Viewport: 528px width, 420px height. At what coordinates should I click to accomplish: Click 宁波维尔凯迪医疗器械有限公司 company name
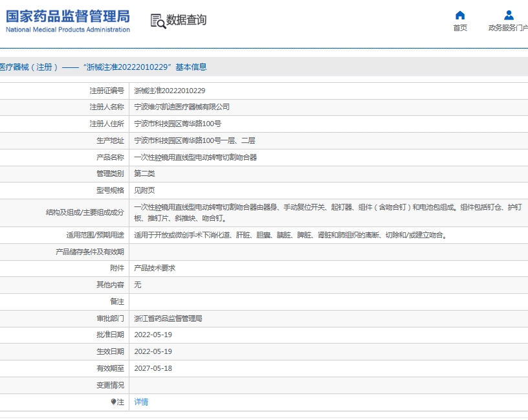point(182,107)
